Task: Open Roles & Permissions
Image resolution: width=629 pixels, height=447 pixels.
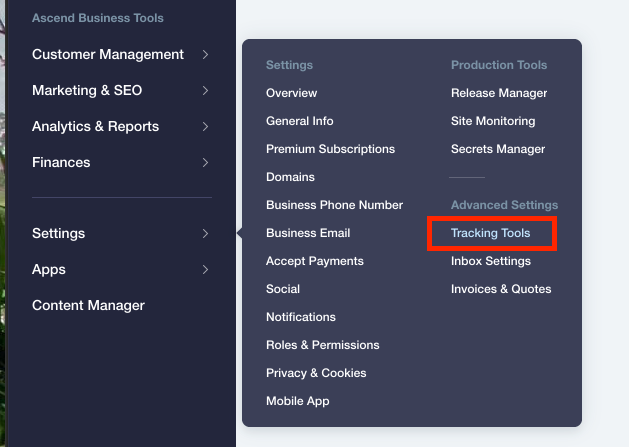Action: pyautogui.click(x=323, y=345)
